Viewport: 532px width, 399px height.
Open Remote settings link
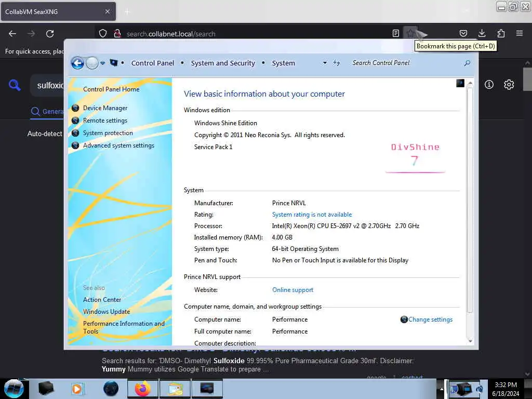105,121
